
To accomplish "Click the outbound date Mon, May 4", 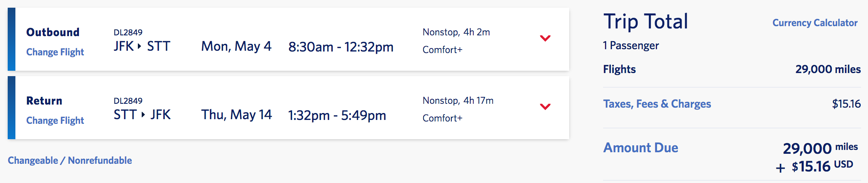I will 236,47.
